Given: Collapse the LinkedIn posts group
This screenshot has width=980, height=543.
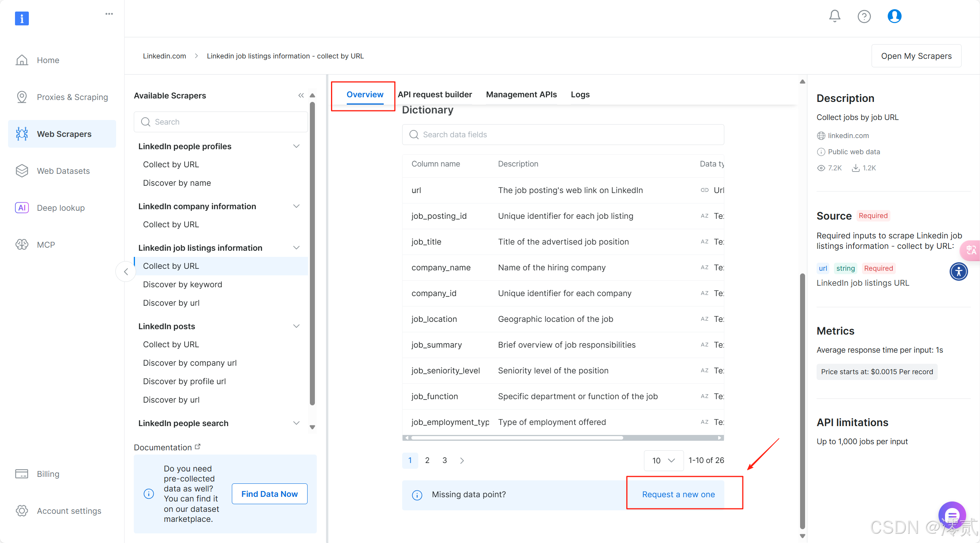Looking at the screenshot, I should [296, 326].
